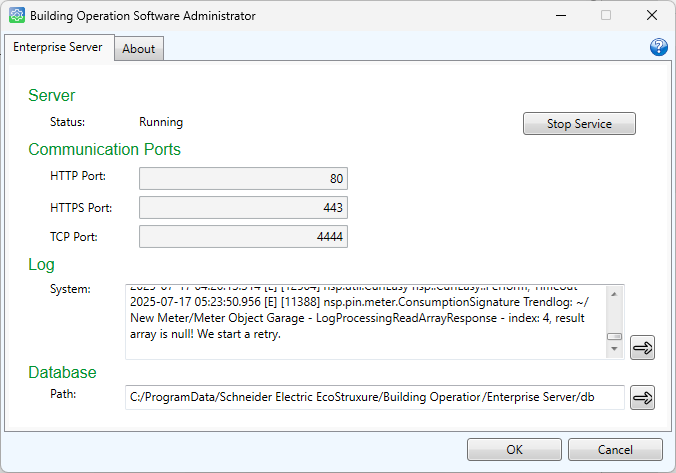This screenshot has height=473, width=676.
Task: Click the Stop Service button
Action: [x=579, y=124]
